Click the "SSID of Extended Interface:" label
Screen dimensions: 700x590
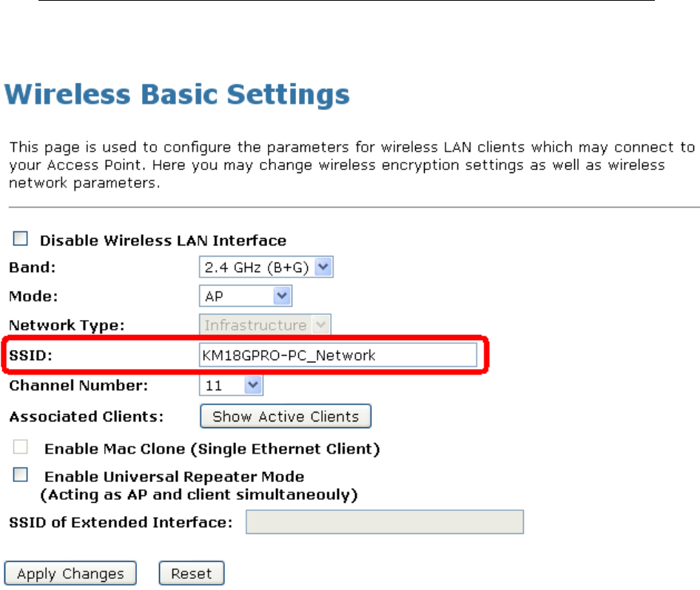point(121,523)
